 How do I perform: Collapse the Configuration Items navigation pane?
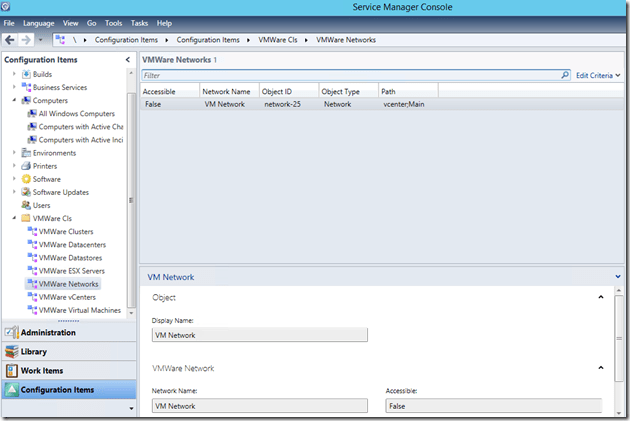coord(127,60)
